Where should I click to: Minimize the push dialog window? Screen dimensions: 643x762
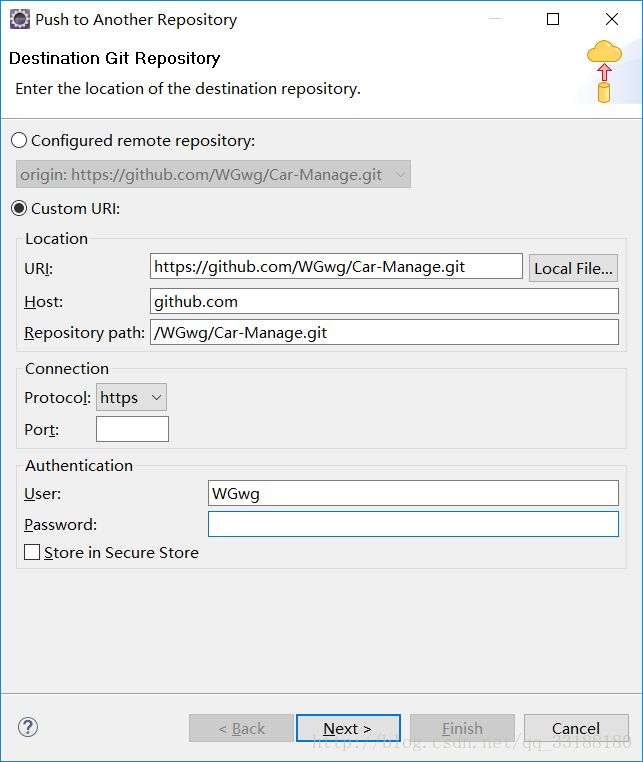coord(494,19)
